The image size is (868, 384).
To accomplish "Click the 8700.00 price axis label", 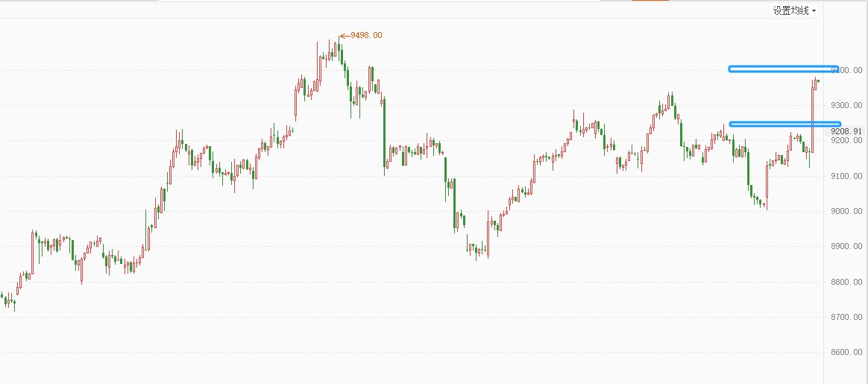I will click(846, 317).
